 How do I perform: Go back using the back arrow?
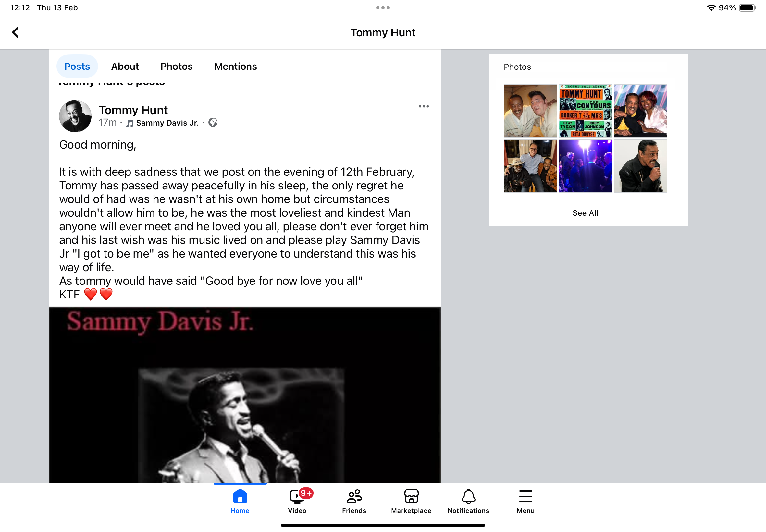15,32
